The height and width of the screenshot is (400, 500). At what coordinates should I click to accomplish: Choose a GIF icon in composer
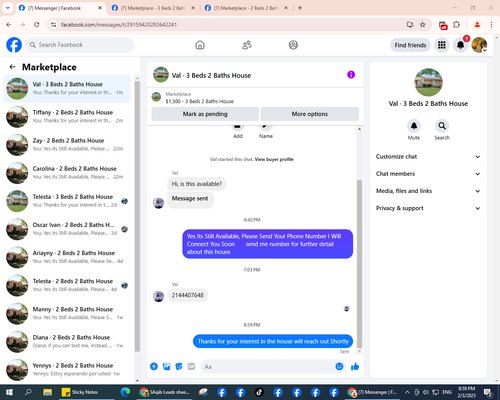coord(191,367)
